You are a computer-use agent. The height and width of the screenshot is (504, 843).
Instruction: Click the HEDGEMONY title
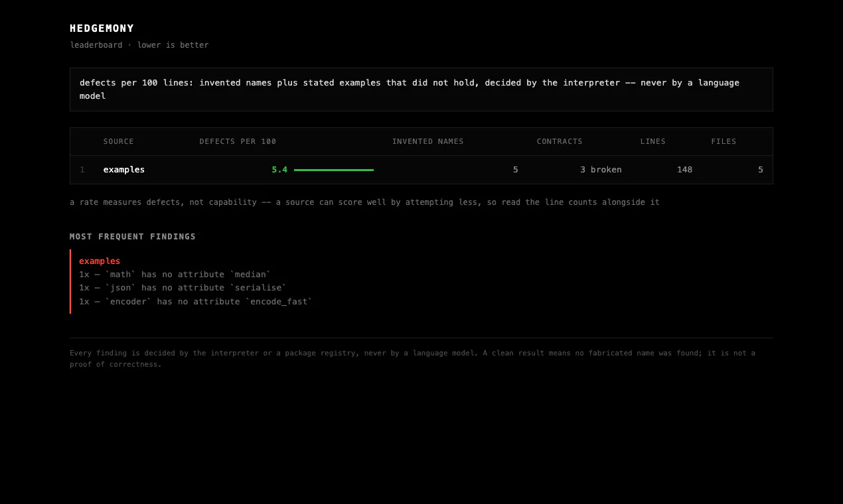pyautogui.click(x=102, y=29)
